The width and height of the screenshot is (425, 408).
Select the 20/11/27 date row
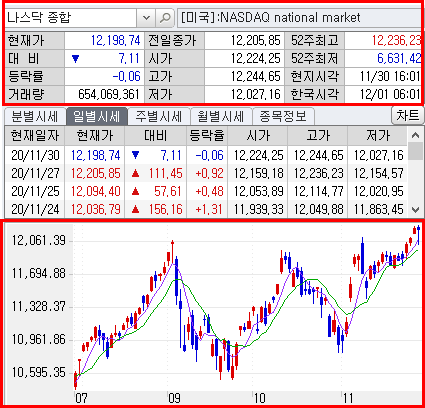tap(206, 173)
